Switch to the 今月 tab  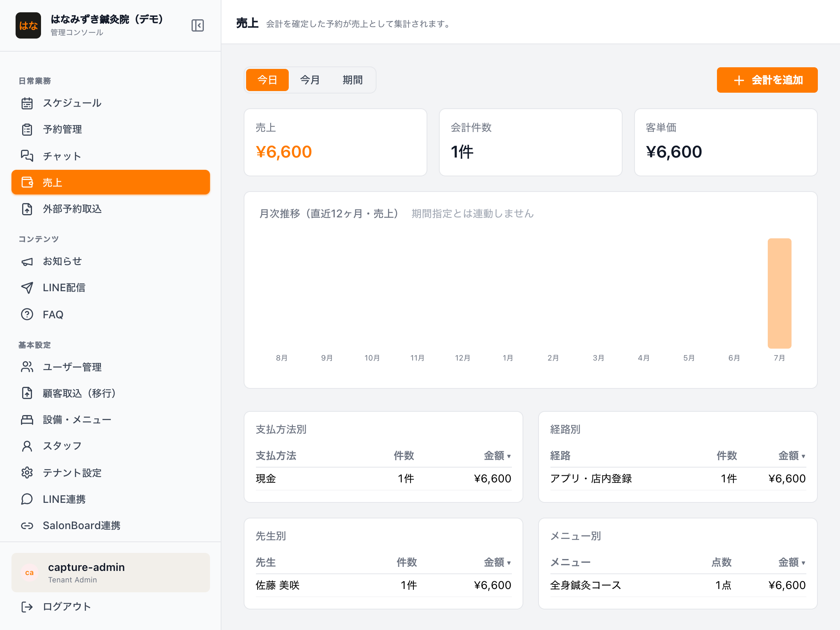click(x=310, y=80)
